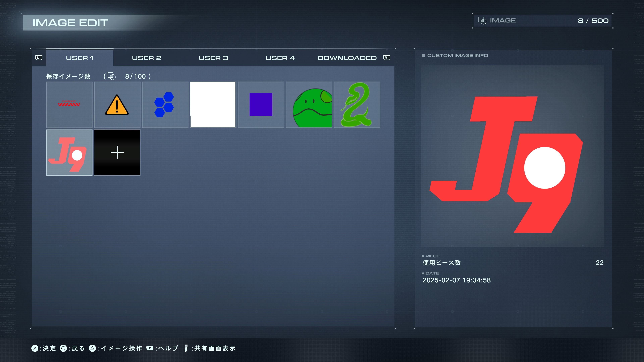Click the 戻る back button prompt
The width and height of the screenshot is (644, 362).
coord(72,348)
